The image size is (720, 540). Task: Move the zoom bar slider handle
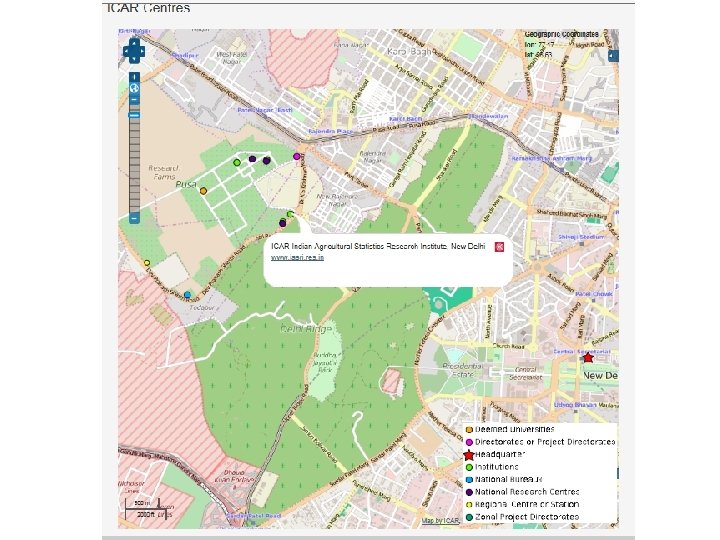pos(134,115)
